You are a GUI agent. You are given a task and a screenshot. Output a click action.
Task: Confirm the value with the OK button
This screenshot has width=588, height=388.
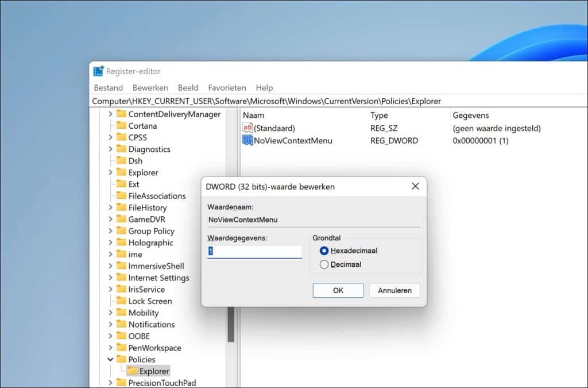(x=338, y=290)
